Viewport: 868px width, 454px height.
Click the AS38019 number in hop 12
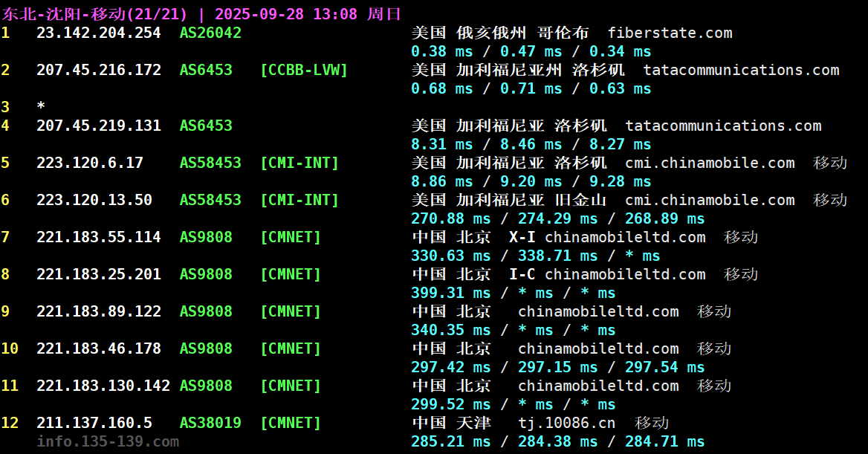210,424
